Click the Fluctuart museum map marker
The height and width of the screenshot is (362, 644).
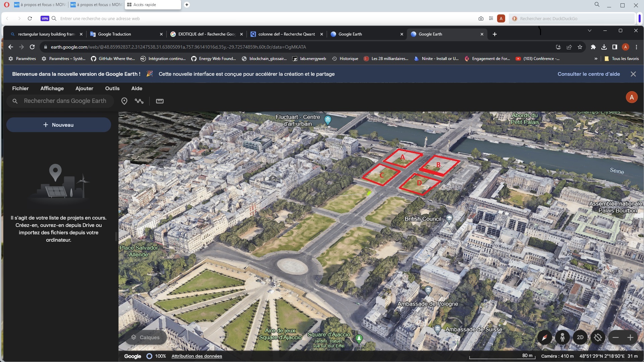pos(328,120)
